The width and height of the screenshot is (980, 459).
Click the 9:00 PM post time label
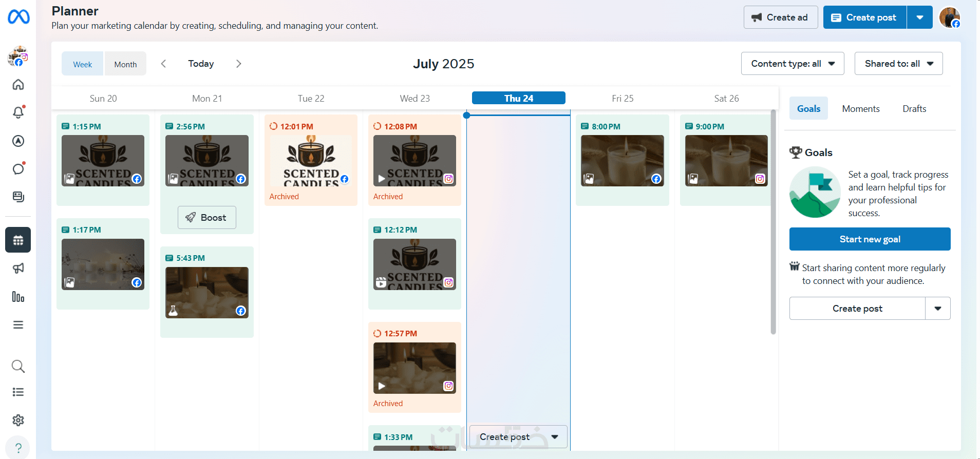point(710,126)
